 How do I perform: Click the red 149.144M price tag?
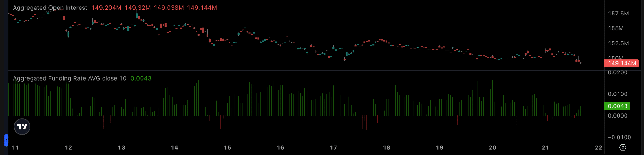coord(621,63)
